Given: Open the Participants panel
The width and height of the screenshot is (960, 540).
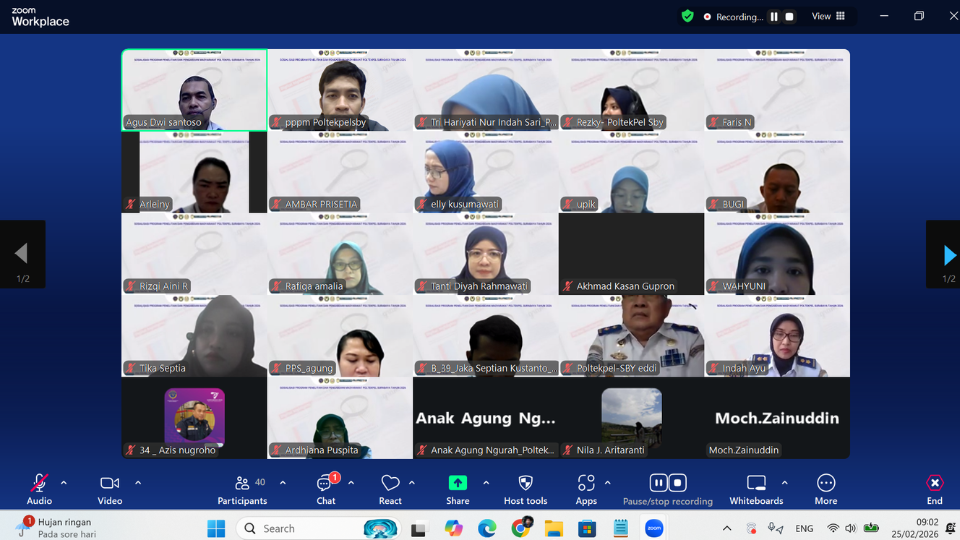Looking at the screenshot, I should [x=242, y=484].
